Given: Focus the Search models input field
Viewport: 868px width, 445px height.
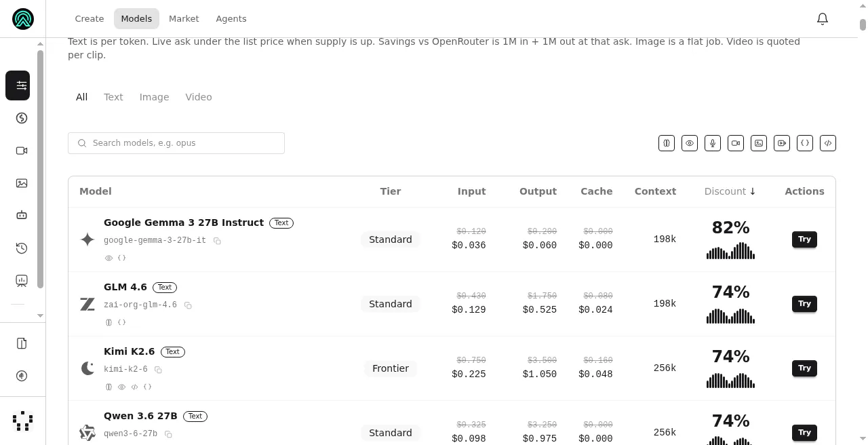Looking at the screenshot, I should (x=176, y=143).
